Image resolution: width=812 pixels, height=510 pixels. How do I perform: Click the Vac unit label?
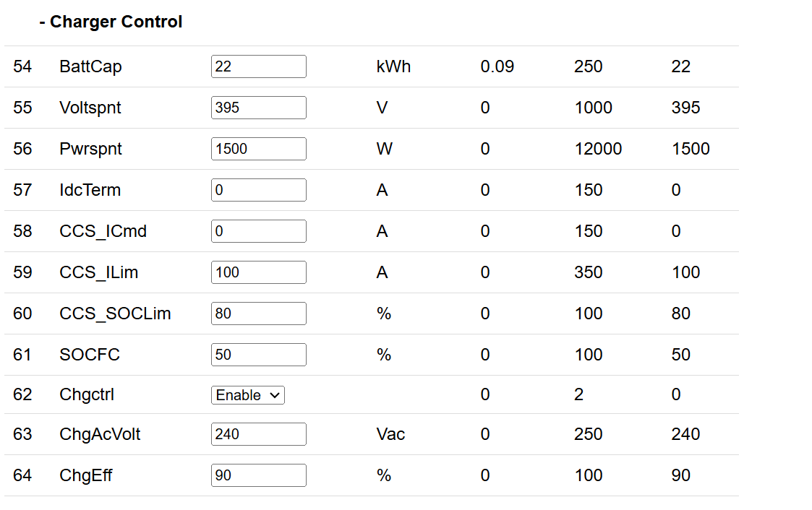pos(390,434)
